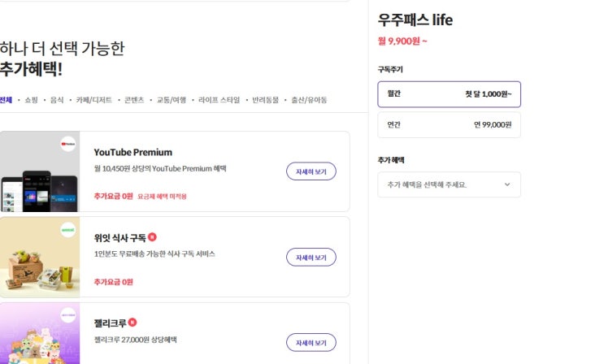Click the green Wiet logo badge
The width and height of the screenshot is (604, 364).
point(68,231)
